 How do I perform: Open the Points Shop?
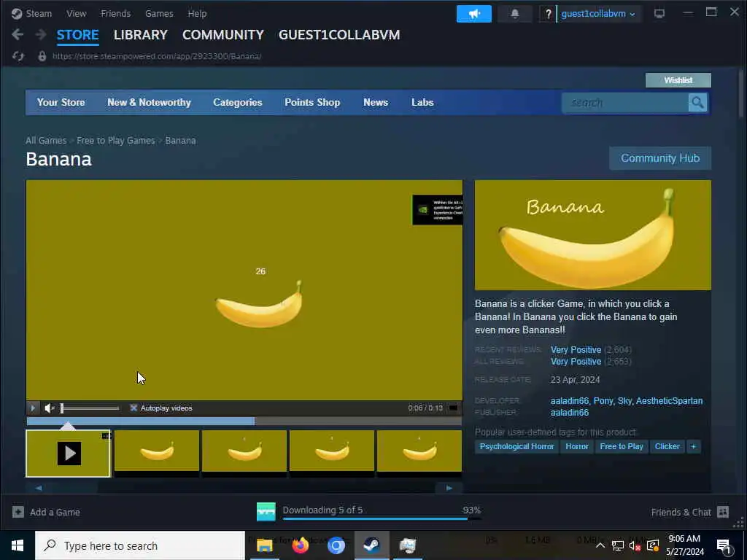[x=312, y=102]
